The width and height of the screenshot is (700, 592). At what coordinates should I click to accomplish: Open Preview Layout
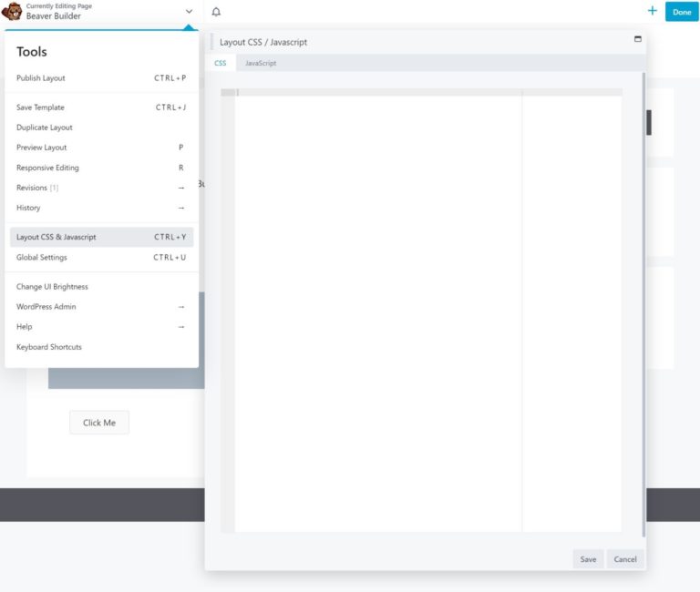(101, 148)
